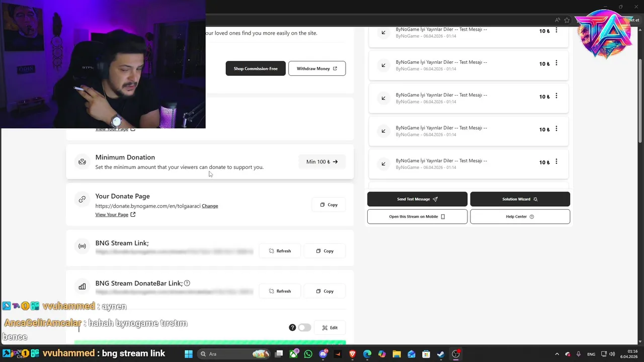This screenshot has width=644, height=362.
Task: Launch Brave browser from the taskbar
Action: [x=352, y=354]
